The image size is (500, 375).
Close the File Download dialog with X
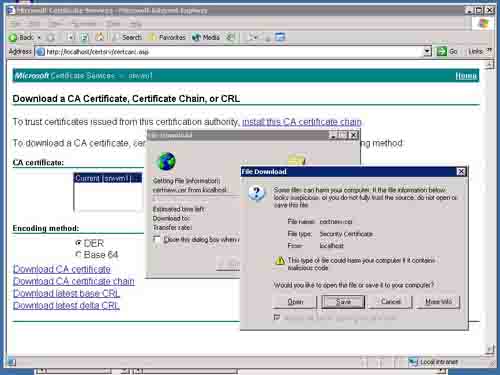point(461,172)
